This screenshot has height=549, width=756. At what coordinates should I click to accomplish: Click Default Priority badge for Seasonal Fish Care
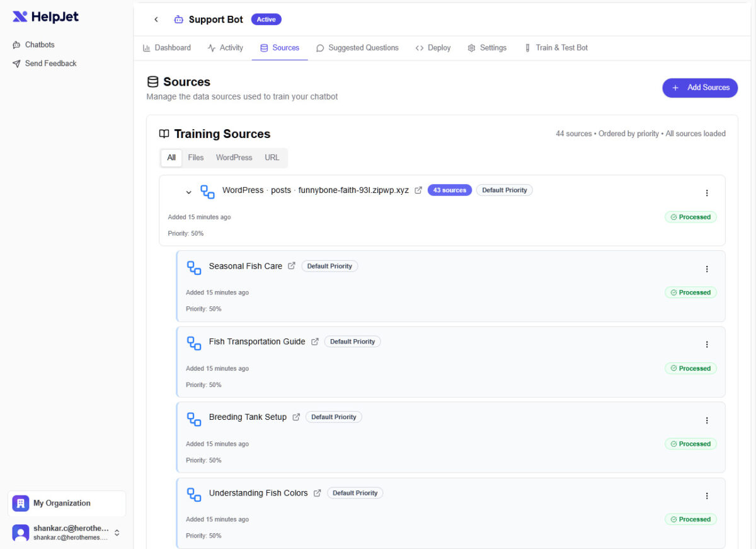click(329, 266)
